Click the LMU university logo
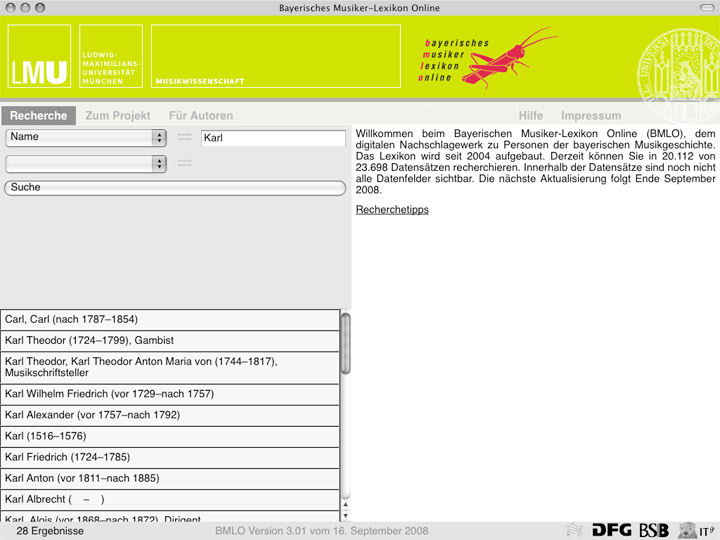Image resolution: width=720 pixels, height=540 pixels. pyautogui.click(x=40, y=56)
